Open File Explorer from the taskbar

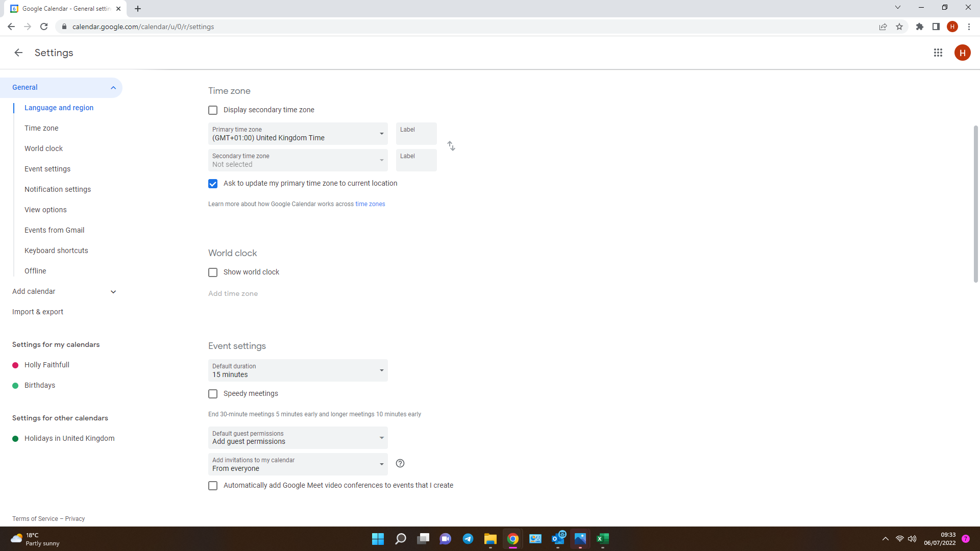[x=491, y=539]
